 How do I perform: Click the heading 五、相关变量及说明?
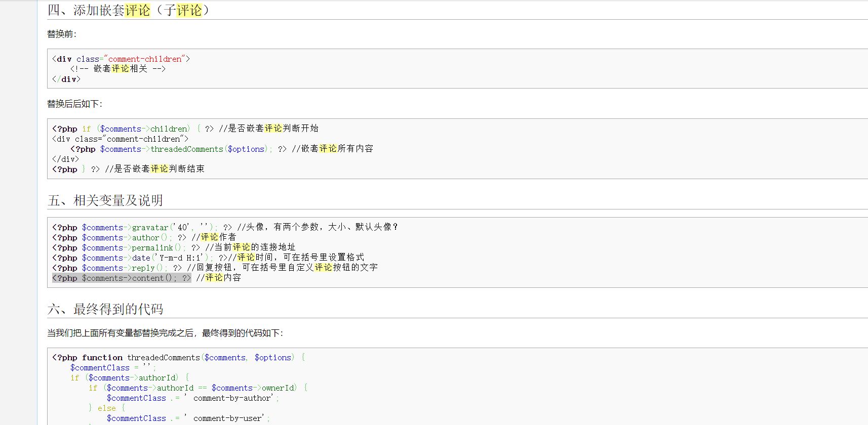tap(105, 200)
